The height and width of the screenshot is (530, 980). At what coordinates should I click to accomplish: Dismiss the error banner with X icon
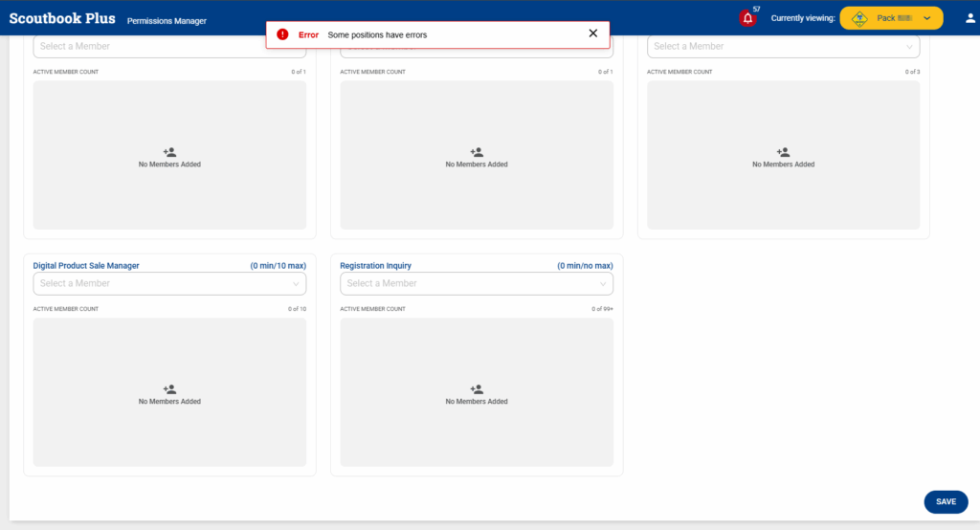coord(592,33)
